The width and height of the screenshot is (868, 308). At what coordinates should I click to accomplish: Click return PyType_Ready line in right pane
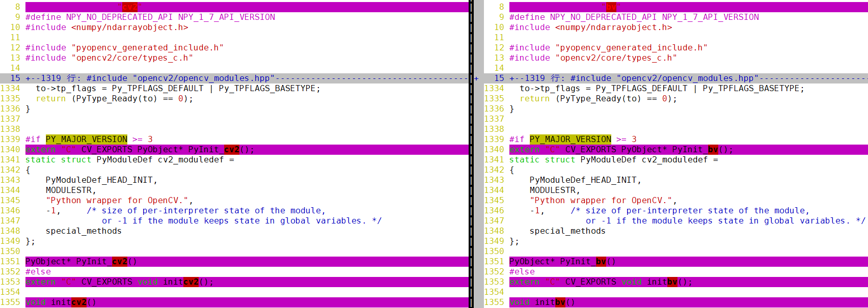(x=599, y=99)
